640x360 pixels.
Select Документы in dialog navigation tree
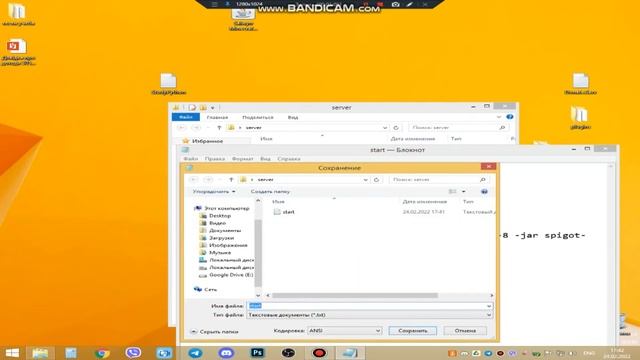[224, 230]
